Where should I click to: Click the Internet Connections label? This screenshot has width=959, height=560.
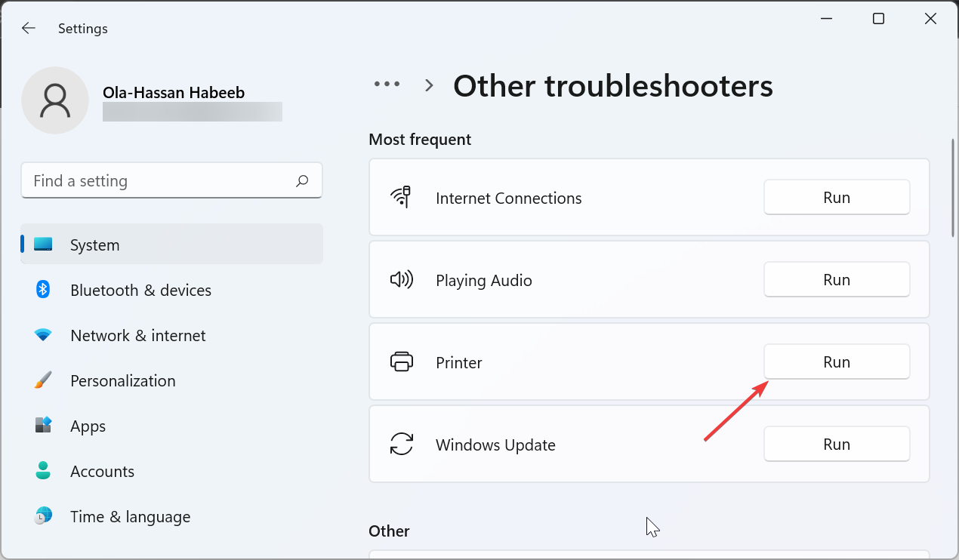click(509, 198)
